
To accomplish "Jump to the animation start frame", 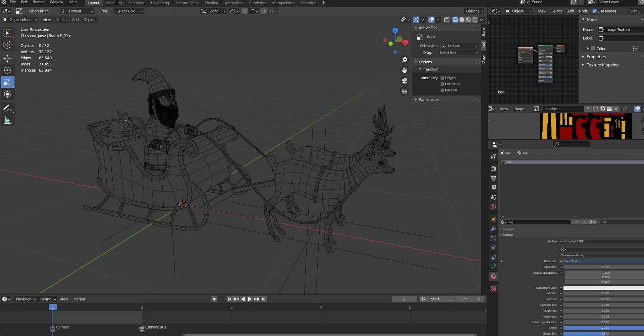I will coord(229,299).
